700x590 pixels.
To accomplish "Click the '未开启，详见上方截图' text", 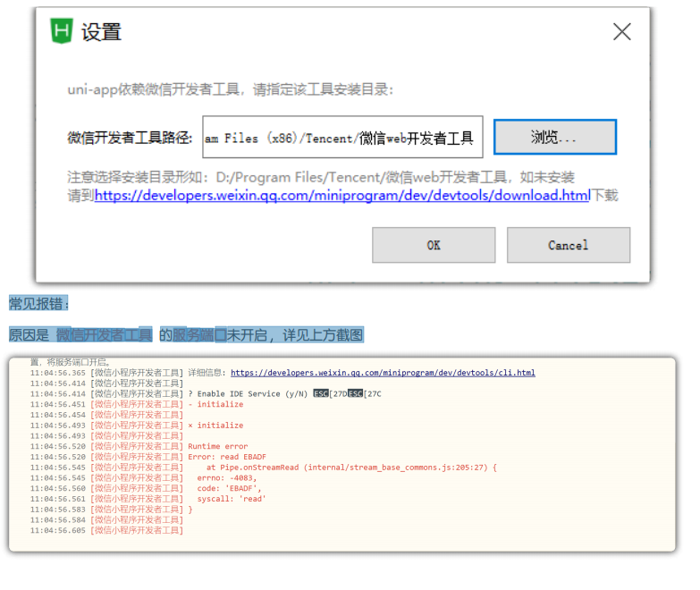I will tap(296, 334).
